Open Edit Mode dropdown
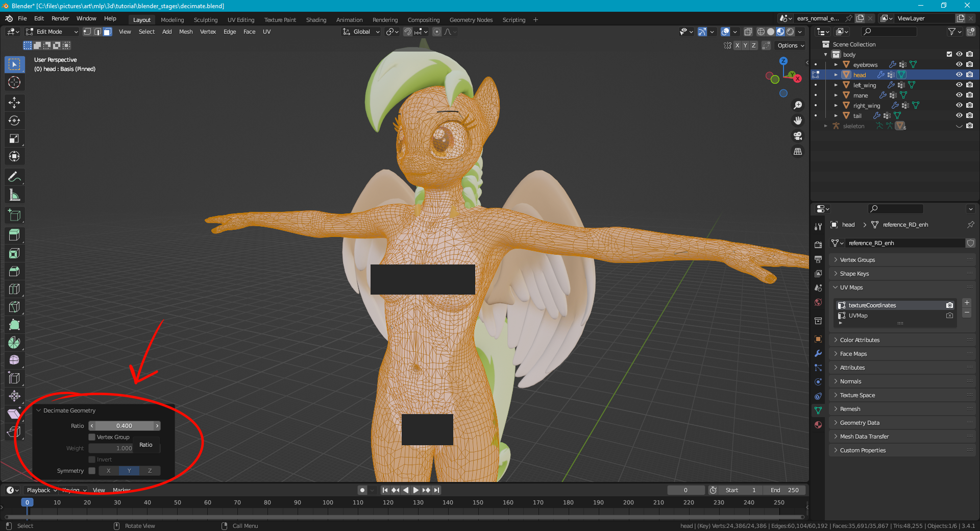The width and height of the screenshot is (980, 531). 52,32
